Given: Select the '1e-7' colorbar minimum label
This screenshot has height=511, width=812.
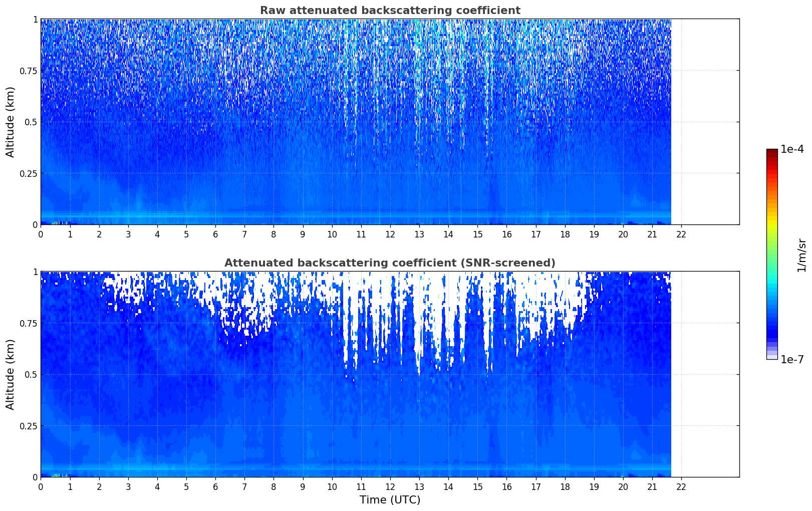Looking at the screenshot, I should point(792,360).
